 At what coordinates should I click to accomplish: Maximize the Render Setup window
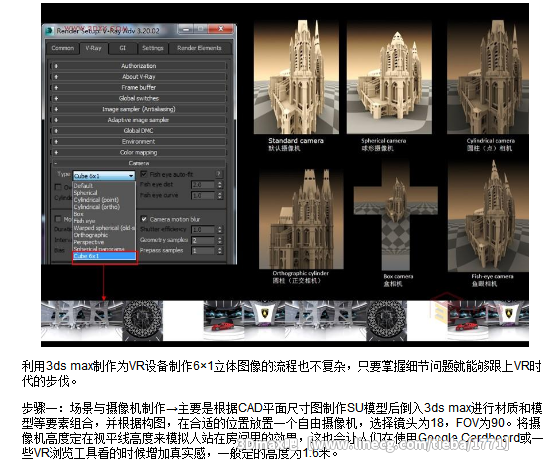pos(200,29)
